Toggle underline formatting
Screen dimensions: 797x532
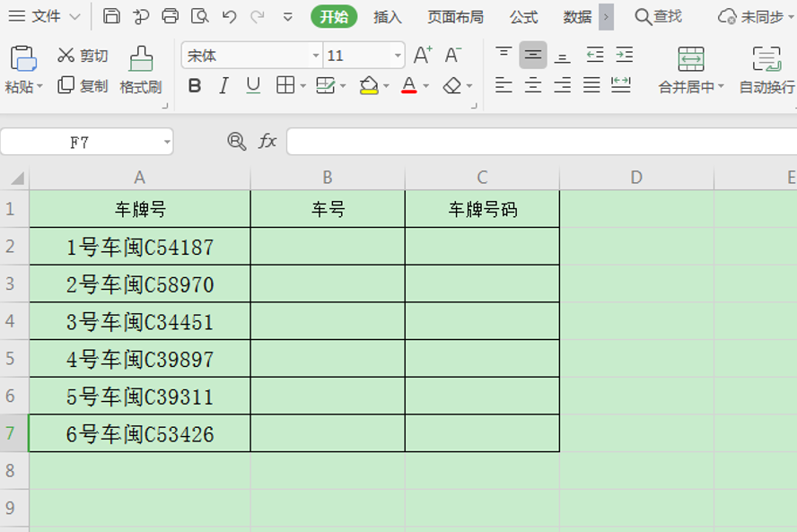[253, 85]
